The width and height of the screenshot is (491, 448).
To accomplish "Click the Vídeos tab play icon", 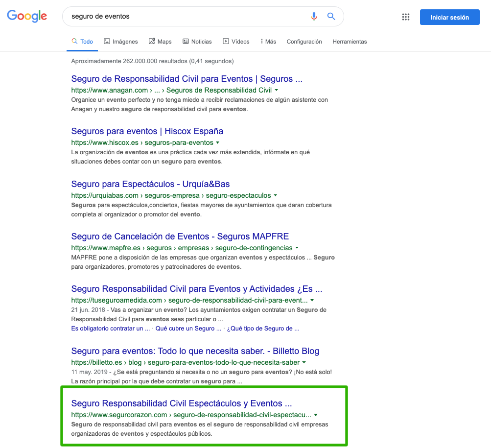I will 226,41.
